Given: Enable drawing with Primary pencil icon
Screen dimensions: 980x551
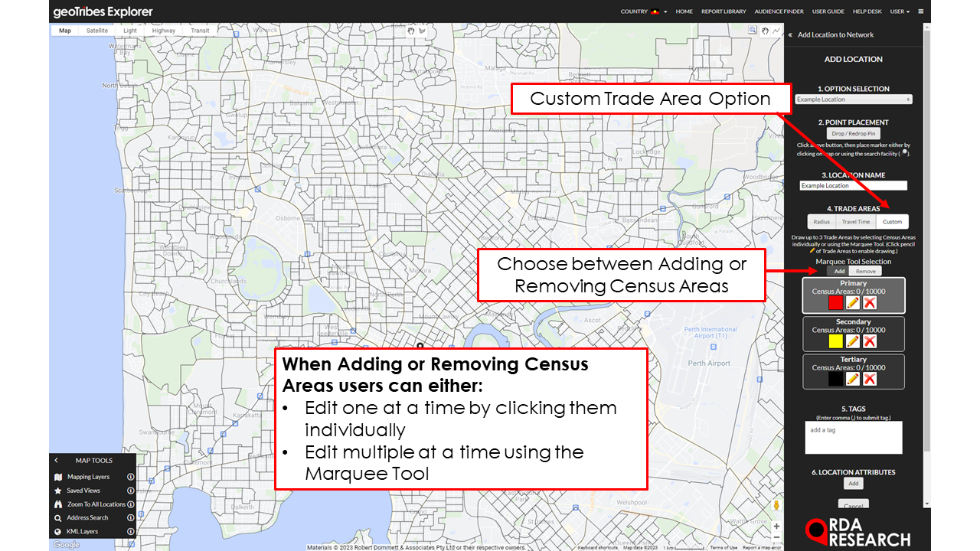Looking at the screenshot, I should 852,303.
